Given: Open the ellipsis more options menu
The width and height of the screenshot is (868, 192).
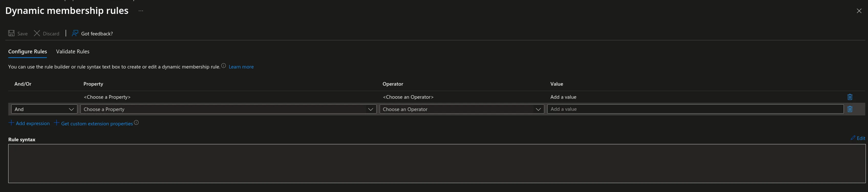Looking at the screenshot, I should point(141,11).
